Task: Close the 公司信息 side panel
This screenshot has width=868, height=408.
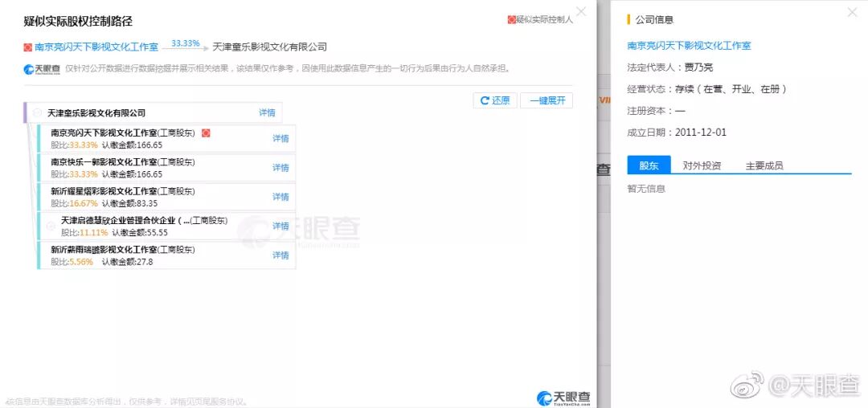Action: point(853,11)
